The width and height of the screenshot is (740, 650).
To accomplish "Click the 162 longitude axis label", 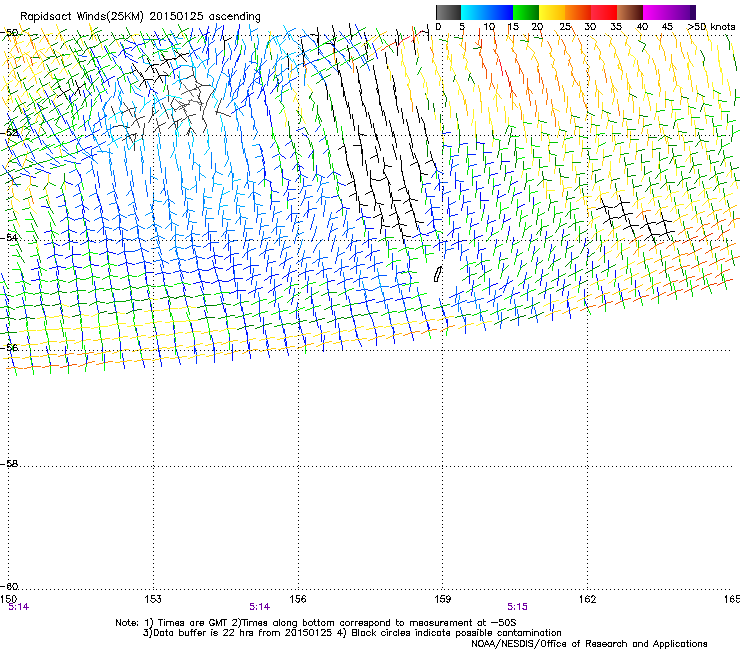I will click(587, 599).
